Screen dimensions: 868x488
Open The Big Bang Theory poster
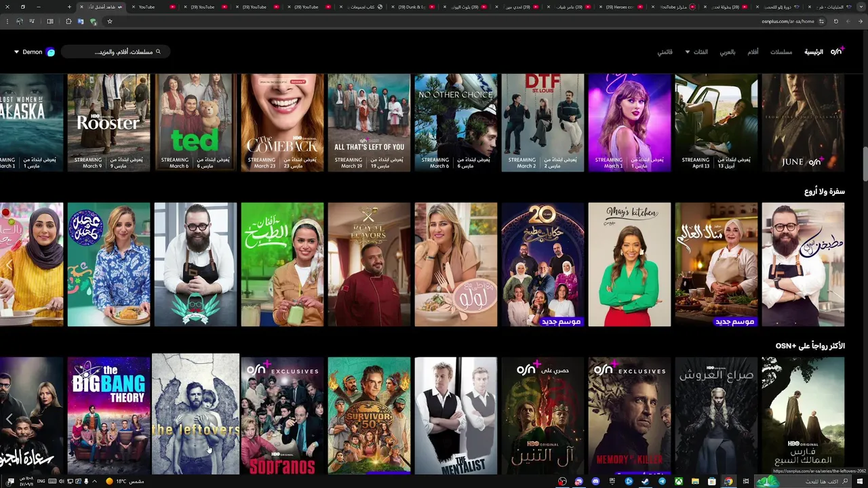coord(108,415)
